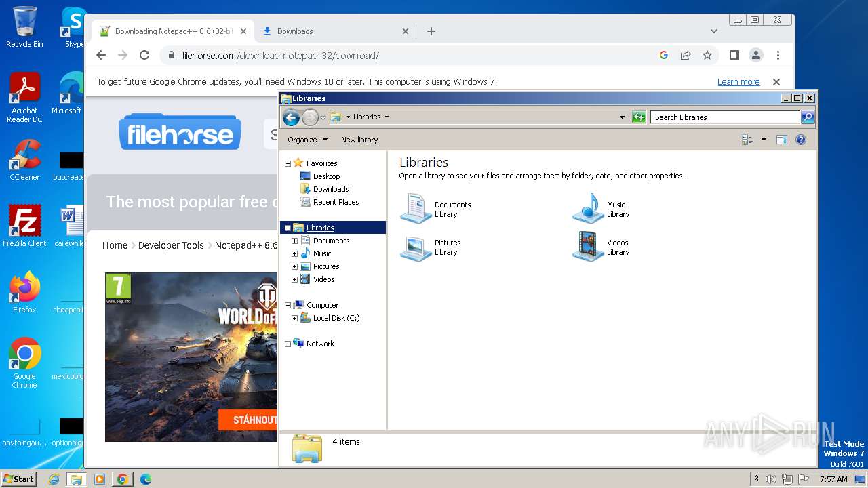The height and width of the screenshot is (488, 868).
Task: Click the Learn more link
Action: tap(738, 82)
